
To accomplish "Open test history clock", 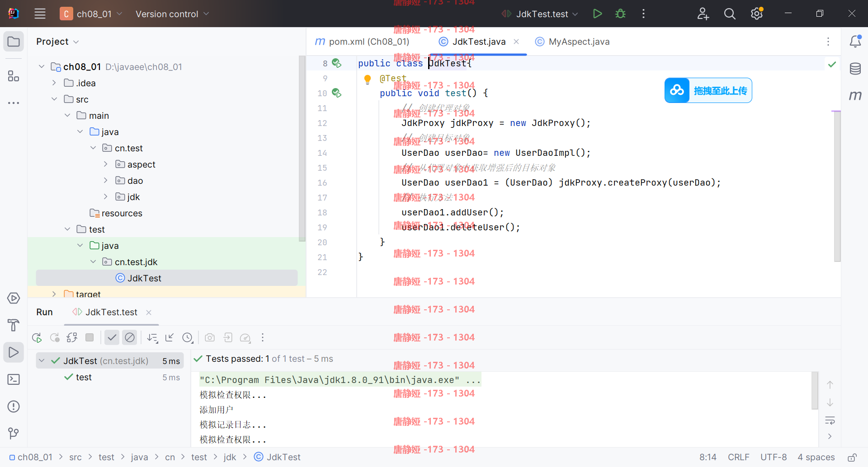I will [188, 337].
